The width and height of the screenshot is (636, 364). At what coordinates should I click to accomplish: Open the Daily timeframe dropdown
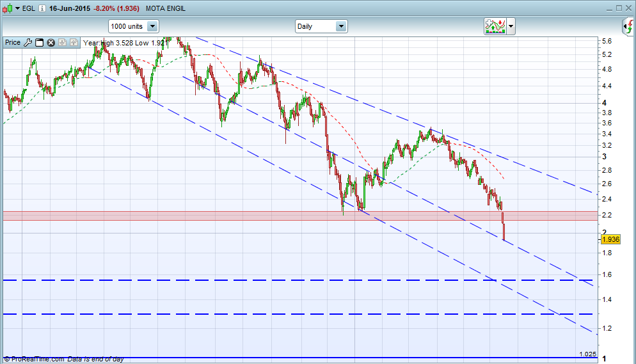coord(341,26)
